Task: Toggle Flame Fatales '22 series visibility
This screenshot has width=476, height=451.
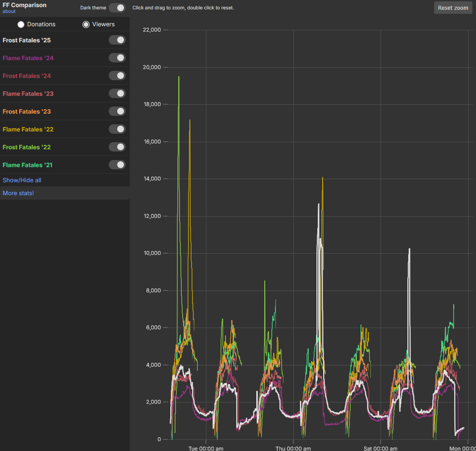Action: pyautogui.click(x=117, y=129)
